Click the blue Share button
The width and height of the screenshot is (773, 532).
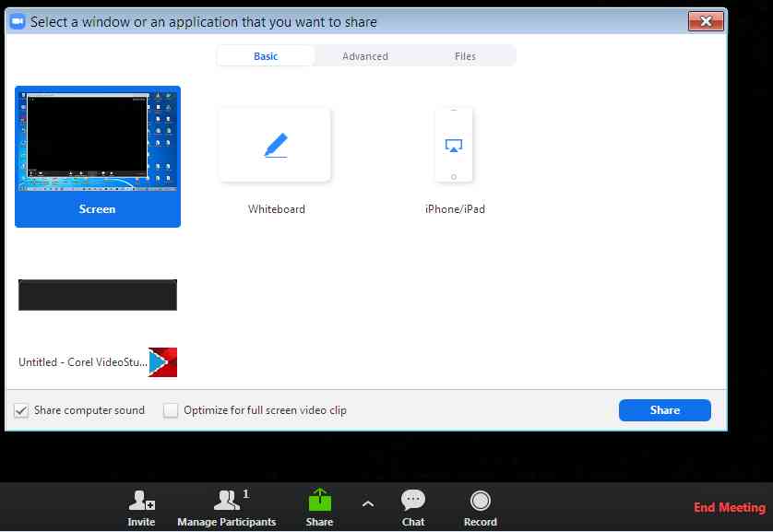664,410
